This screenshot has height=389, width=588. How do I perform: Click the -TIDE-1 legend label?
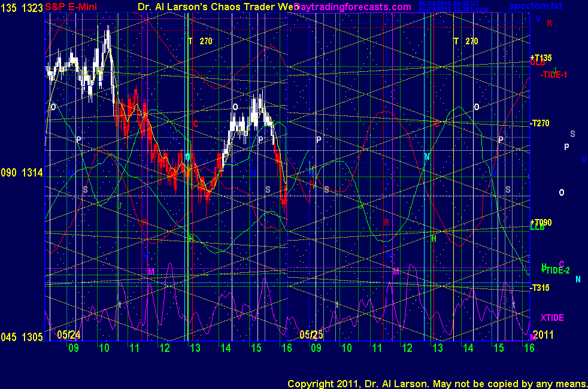[x=553, y=75]
